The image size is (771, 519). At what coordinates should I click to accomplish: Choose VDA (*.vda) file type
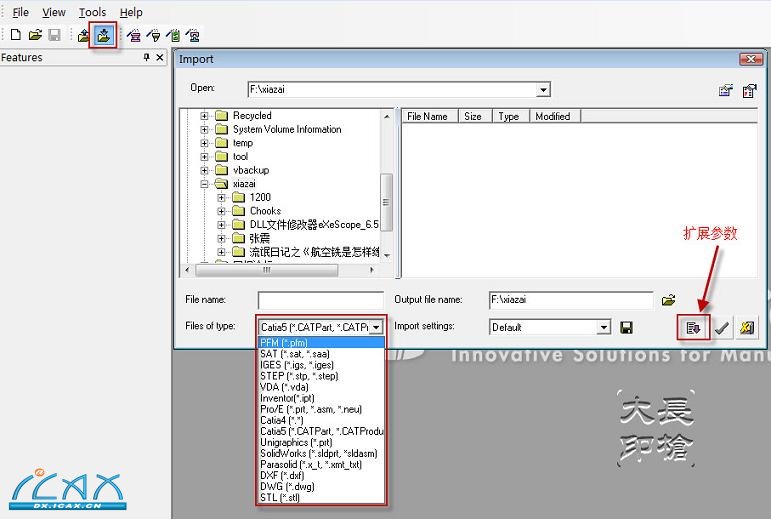click(321, 387)
